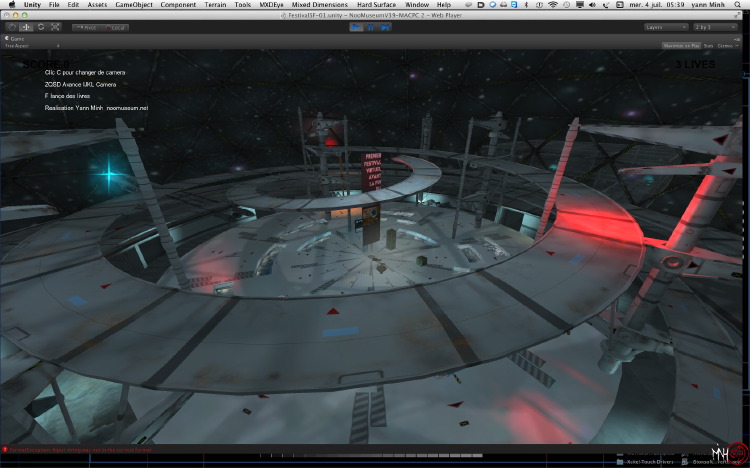
Task: Open the Terrain menu
Action: pyautogui.click(x=215, y=4)
